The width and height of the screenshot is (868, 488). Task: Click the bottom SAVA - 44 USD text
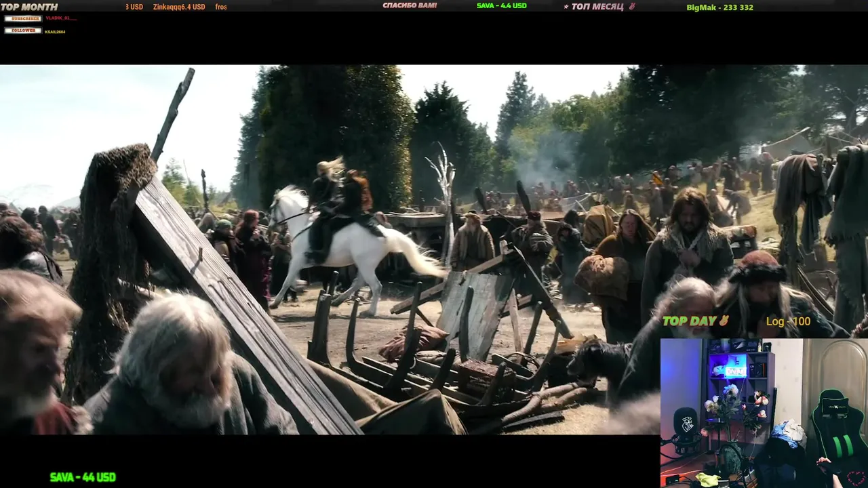[x=83, y=477]
